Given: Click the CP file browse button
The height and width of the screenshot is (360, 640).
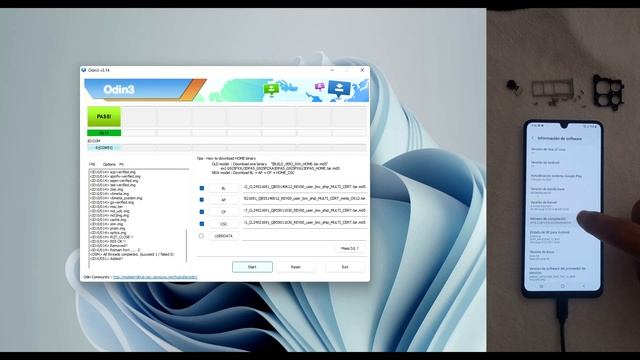Looking at the screenshot, I should click(223, 212).
